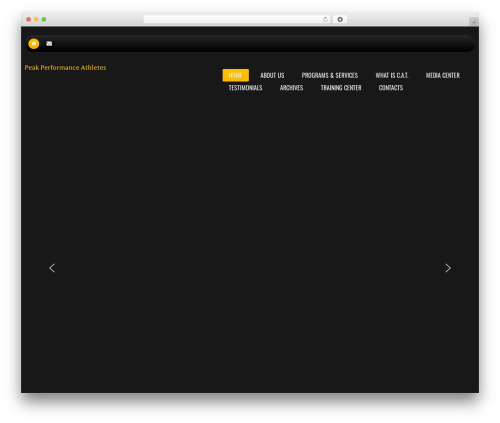The image size is (500, 423).
Task: Navigate to WHAT IS C.A.T.
Action: (x=392, y=75)
